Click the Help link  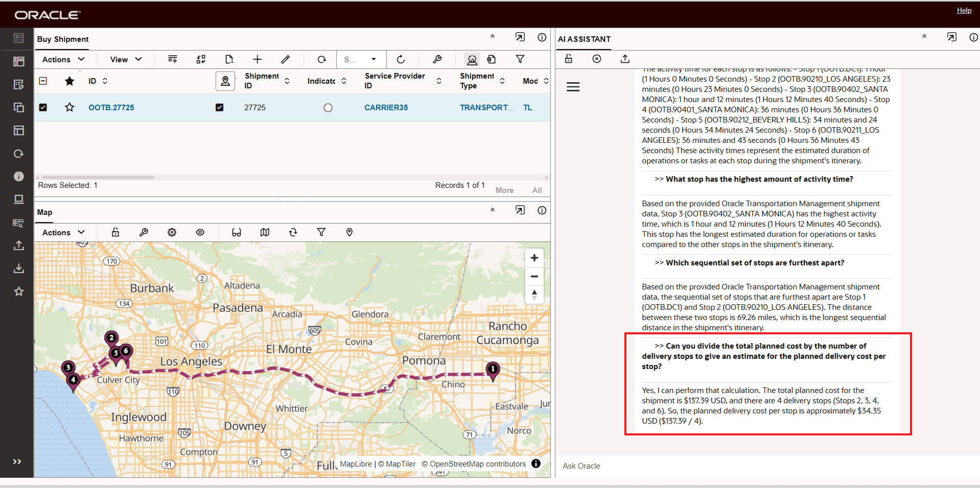coord(964,10)
